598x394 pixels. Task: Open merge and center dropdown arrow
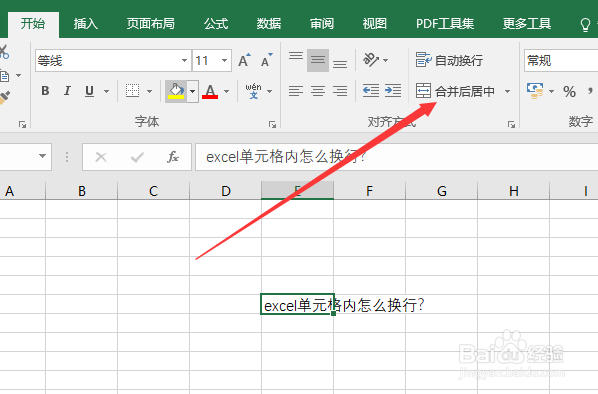[x=507, y=92]
